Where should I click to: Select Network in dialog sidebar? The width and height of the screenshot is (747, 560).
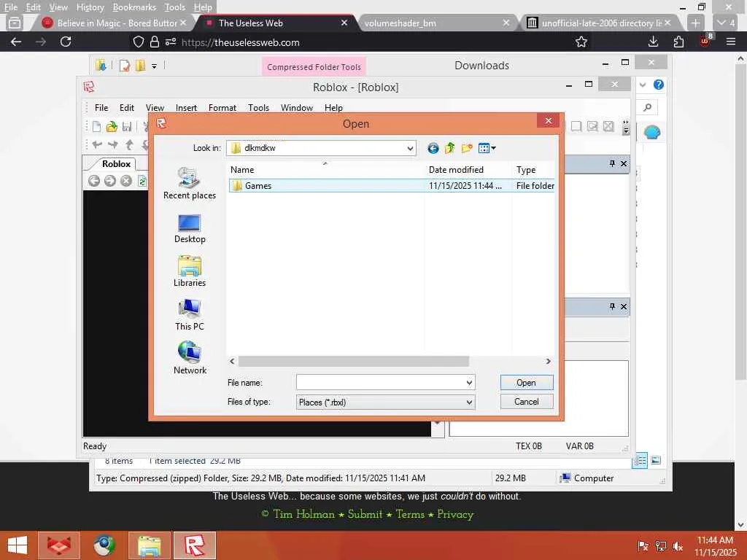[190, 358]
